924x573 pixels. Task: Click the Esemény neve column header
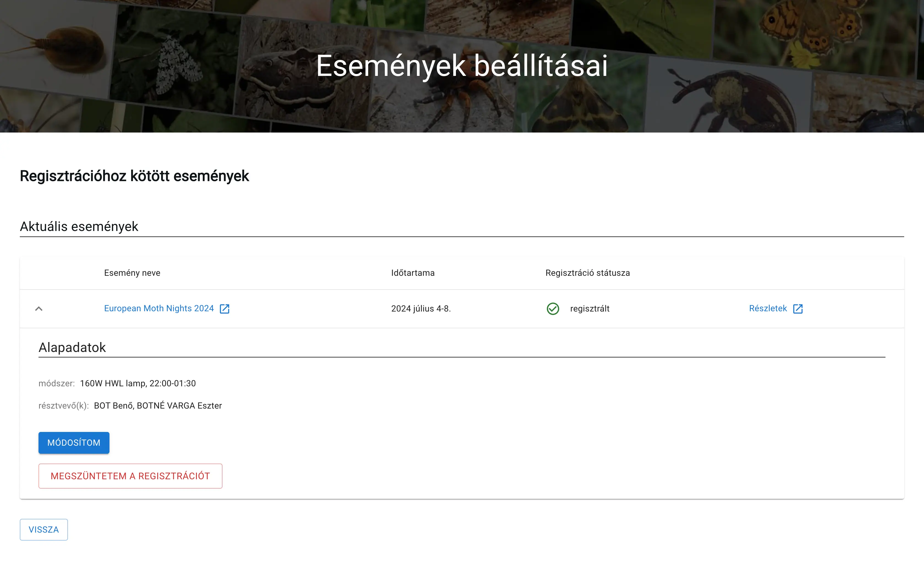coord(132,272)
